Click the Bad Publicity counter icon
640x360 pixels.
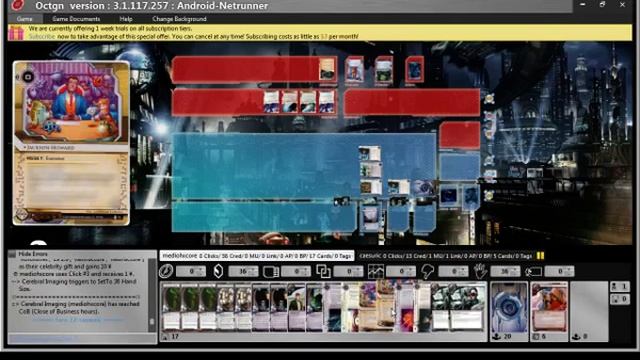[427, 271]
